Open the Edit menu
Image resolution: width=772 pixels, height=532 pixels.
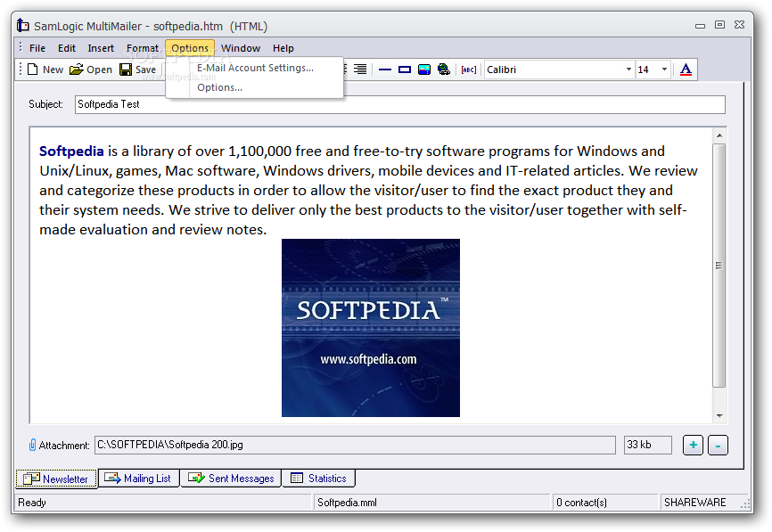point(67,48)
